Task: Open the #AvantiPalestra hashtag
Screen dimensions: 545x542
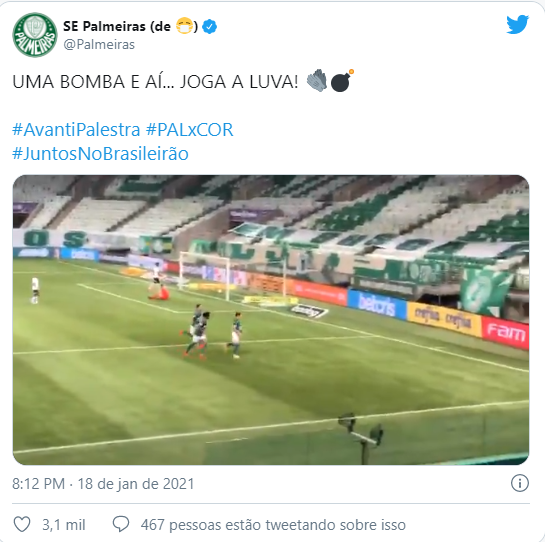Action: 76,130
